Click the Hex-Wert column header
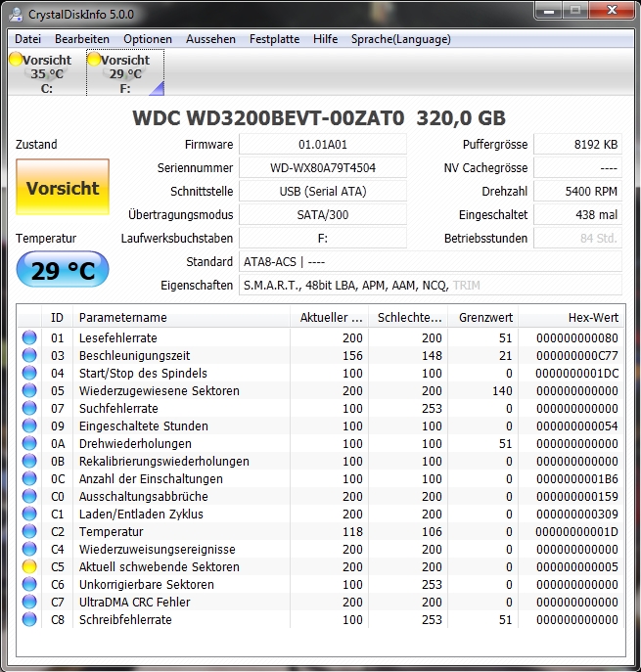Viewport: 641px width, 672px height. [572, 318]
